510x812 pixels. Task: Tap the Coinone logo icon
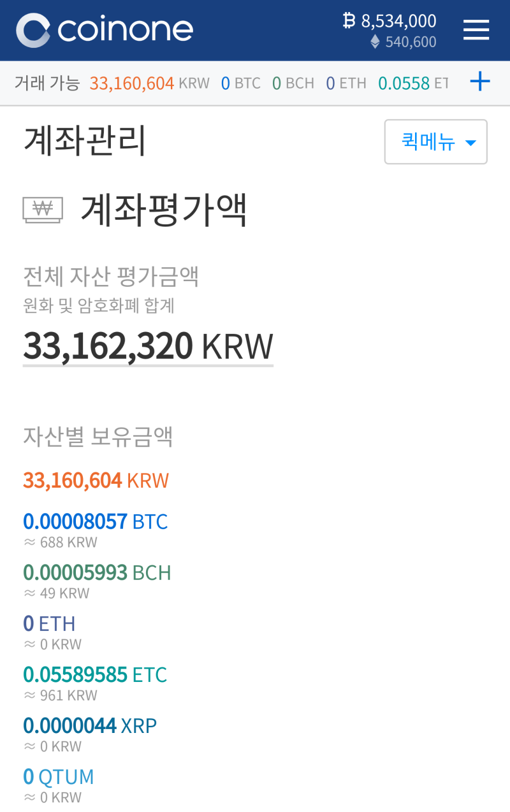point(33,30)
